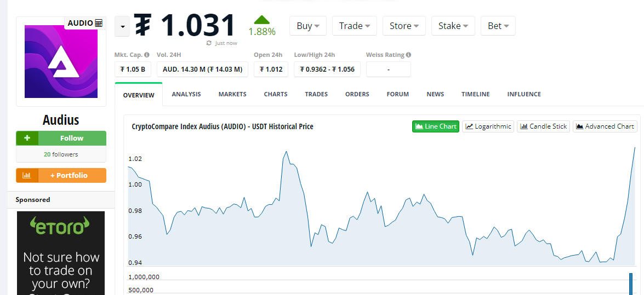Switch chart to Candle Stick

(x=543, y=126)
